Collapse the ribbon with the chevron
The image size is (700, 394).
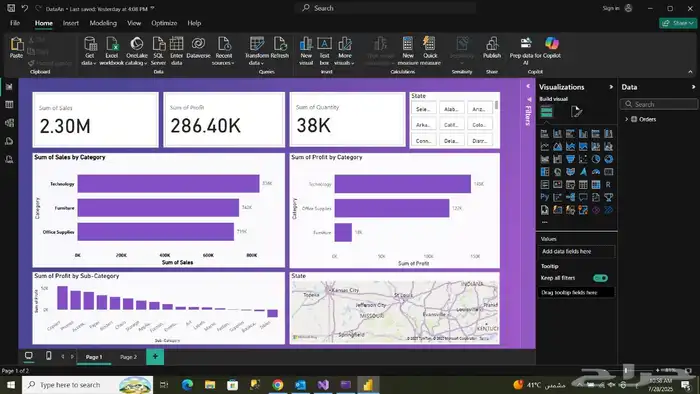[690, 71]
